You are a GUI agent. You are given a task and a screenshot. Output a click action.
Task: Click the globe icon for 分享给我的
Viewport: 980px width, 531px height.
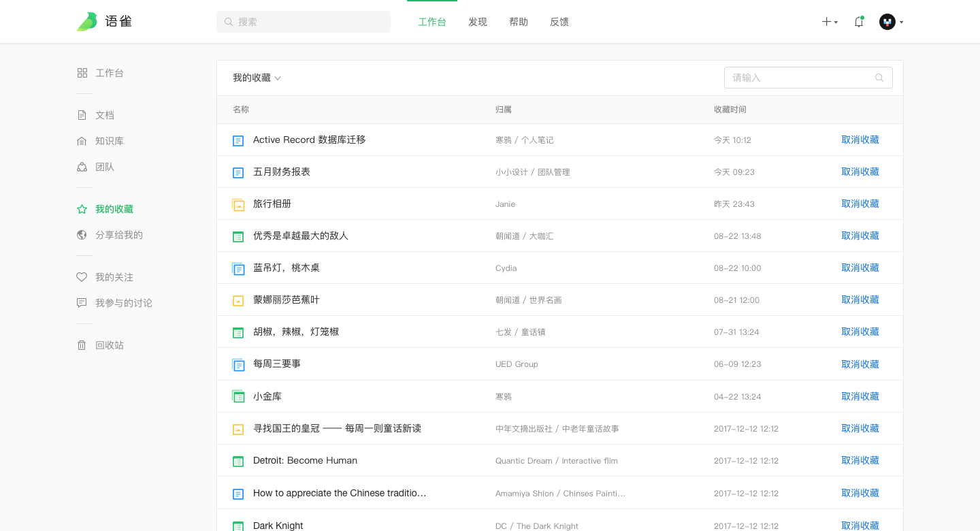coord(82,235)
